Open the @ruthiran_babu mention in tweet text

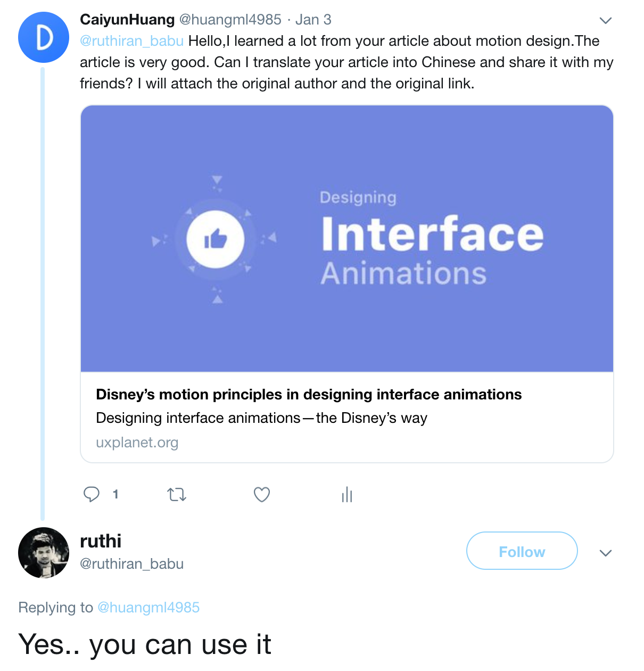(x=131, y=41)
